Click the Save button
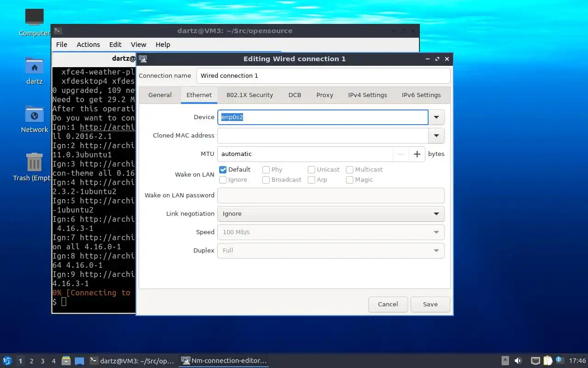The width and height of the screenshot is (588, 368). click(x=430, y=304)
